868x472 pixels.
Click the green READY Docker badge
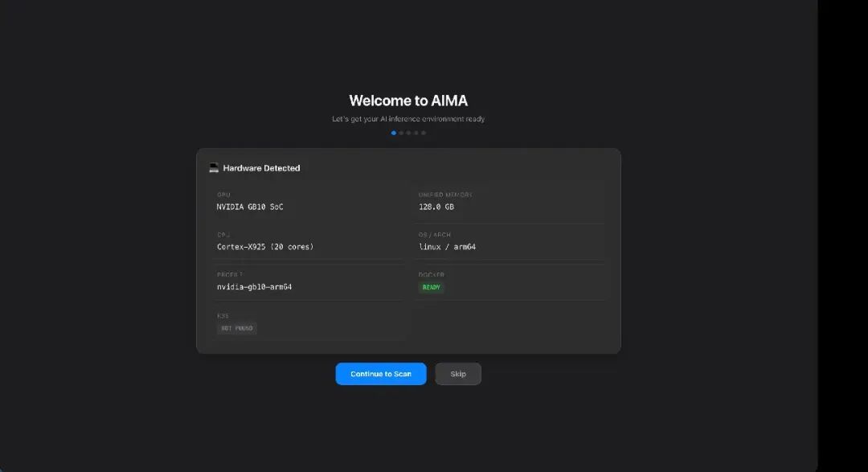[432, 287]
